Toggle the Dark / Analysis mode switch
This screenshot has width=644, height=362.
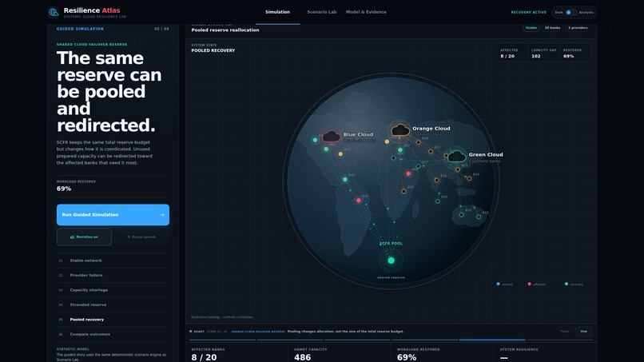[571, 12]
